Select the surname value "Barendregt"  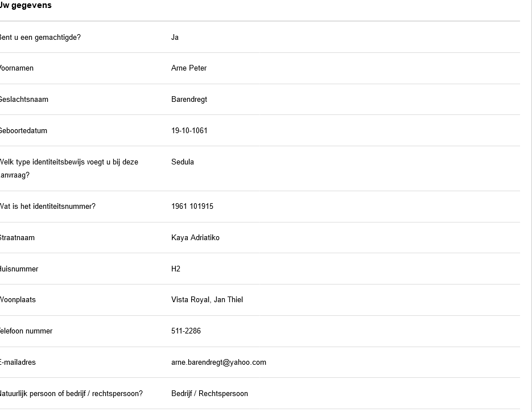coord(189,100)
